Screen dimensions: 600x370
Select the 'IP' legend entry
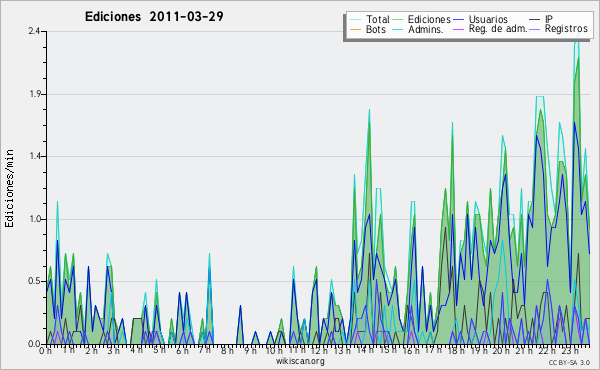tap(549, 19)
